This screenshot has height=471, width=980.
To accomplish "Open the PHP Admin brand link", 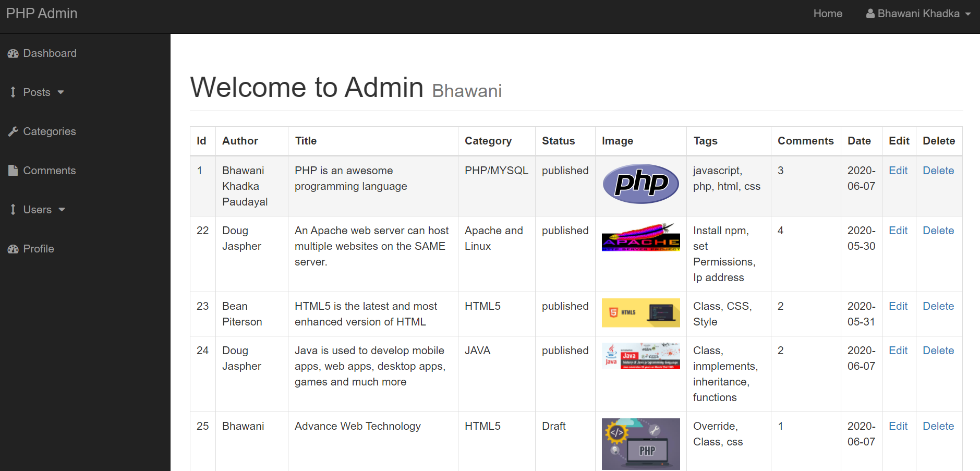I will (x=42, y=14).
